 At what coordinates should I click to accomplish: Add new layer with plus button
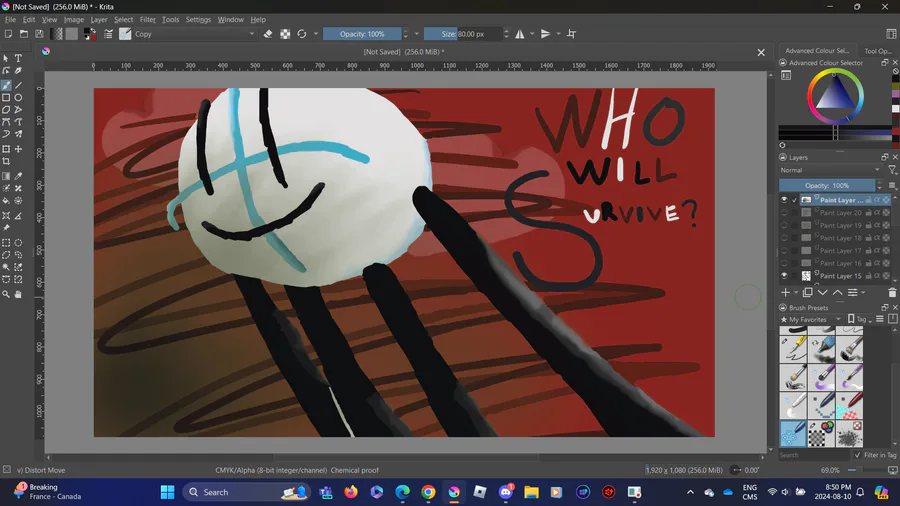pos(785,293)
